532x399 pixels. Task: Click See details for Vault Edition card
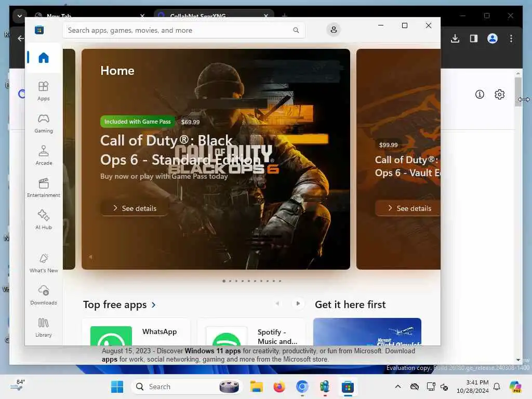click(x=408, y=208)
